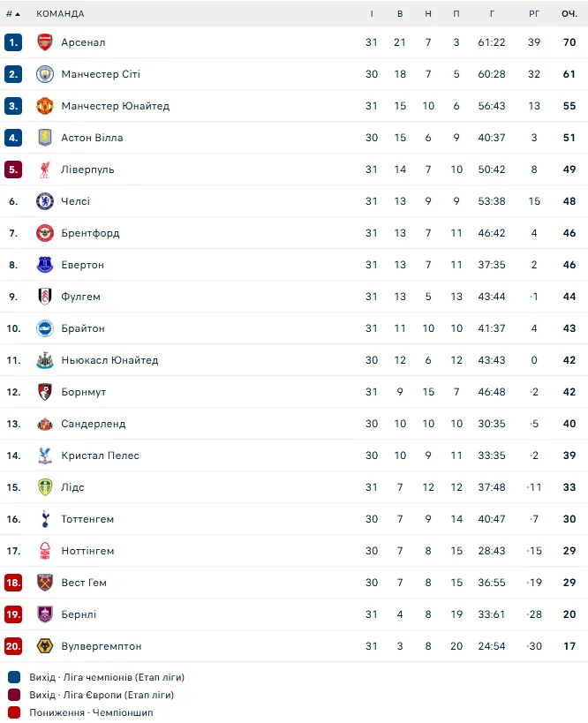Viewport: 588px width, 723px height.
Task: Click the Г goals column header
Action: tap(492, 14)
